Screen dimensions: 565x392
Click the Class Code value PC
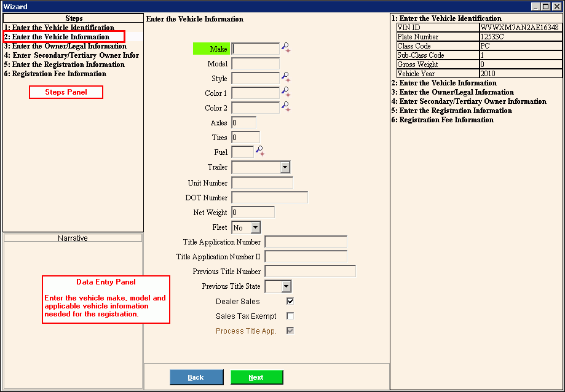521,46
